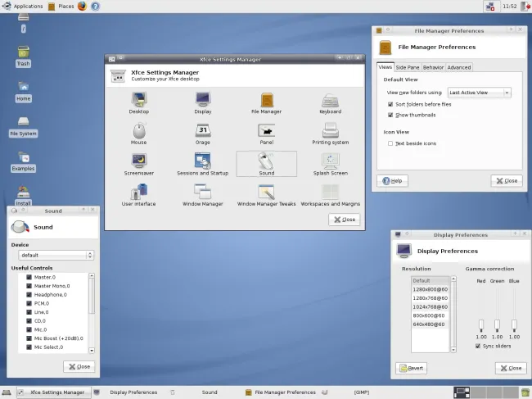Screen dimensions: 532x399
Task: Click Help in File Manager Preferences
Action: tap(392, 180)
